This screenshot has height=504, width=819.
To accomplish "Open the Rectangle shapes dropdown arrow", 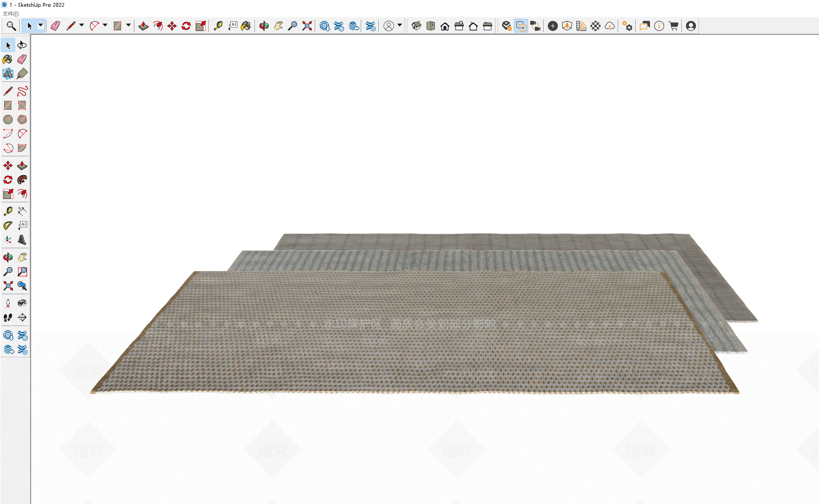I will [x=128, y=25].
